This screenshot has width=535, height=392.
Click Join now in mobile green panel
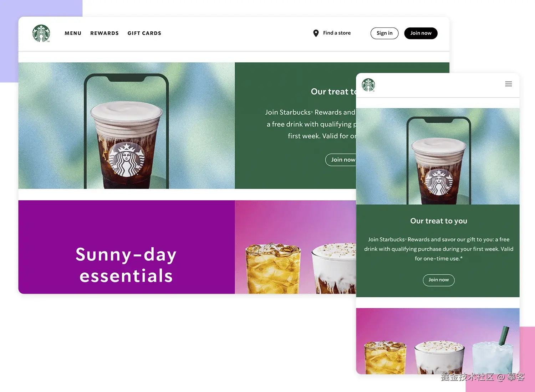[439, 280]
